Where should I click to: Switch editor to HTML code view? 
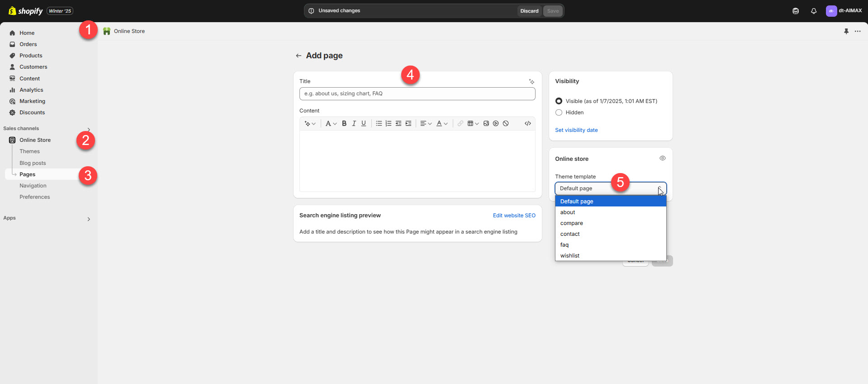tap(527, 123)
